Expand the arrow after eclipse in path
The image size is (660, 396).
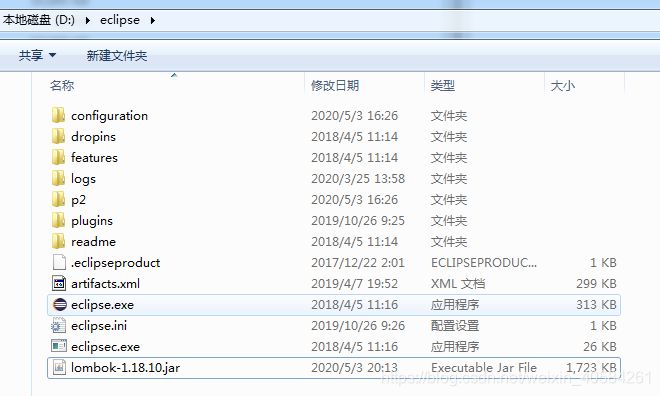pos(152,20)
